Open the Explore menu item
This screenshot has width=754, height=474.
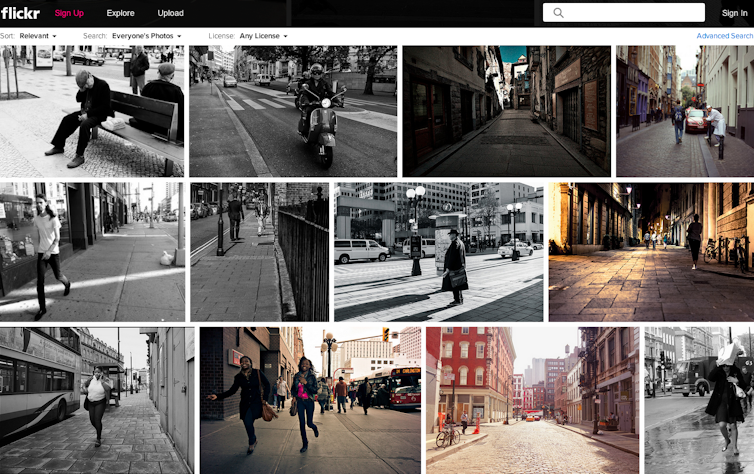[x=120, y=13]
